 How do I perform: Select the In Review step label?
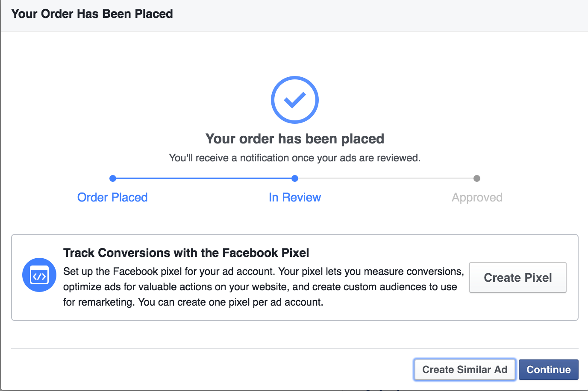295,197
